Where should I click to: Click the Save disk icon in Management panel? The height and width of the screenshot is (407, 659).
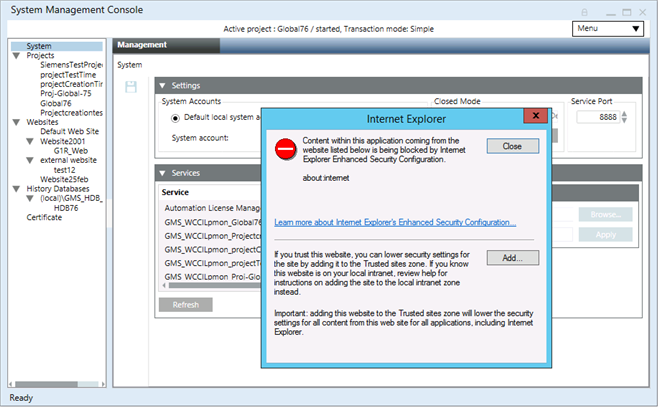click(131, 88)
